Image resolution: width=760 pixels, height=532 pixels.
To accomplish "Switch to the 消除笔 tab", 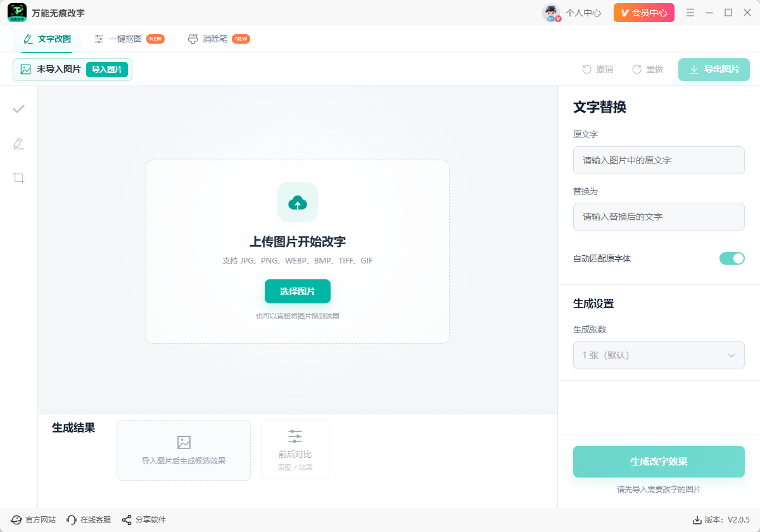I will click(x=219, y=39).
